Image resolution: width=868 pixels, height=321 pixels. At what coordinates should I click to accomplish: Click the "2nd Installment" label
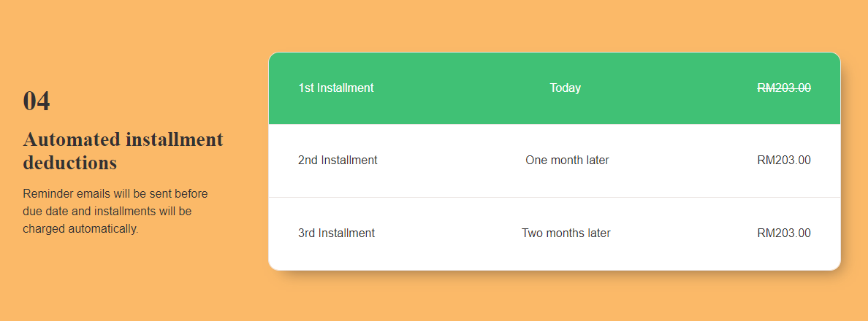[x=338, y=160]
